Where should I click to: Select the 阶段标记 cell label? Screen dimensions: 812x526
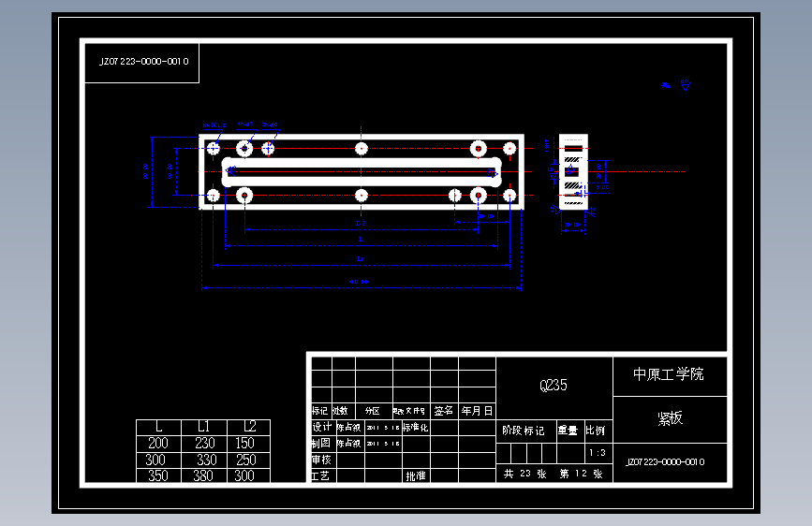pyautogui.click(x=523, y=431)
